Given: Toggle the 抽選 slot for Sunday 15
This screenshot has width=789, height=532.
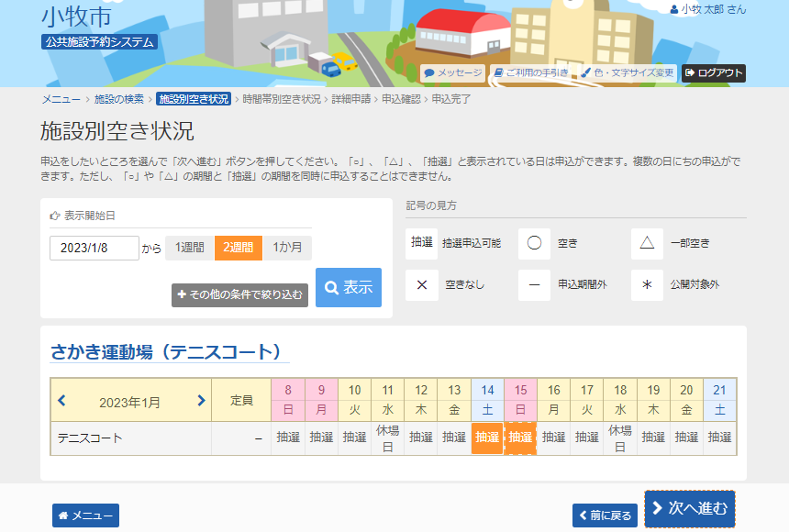Looking at the screenshot, I should click(520, 438).
